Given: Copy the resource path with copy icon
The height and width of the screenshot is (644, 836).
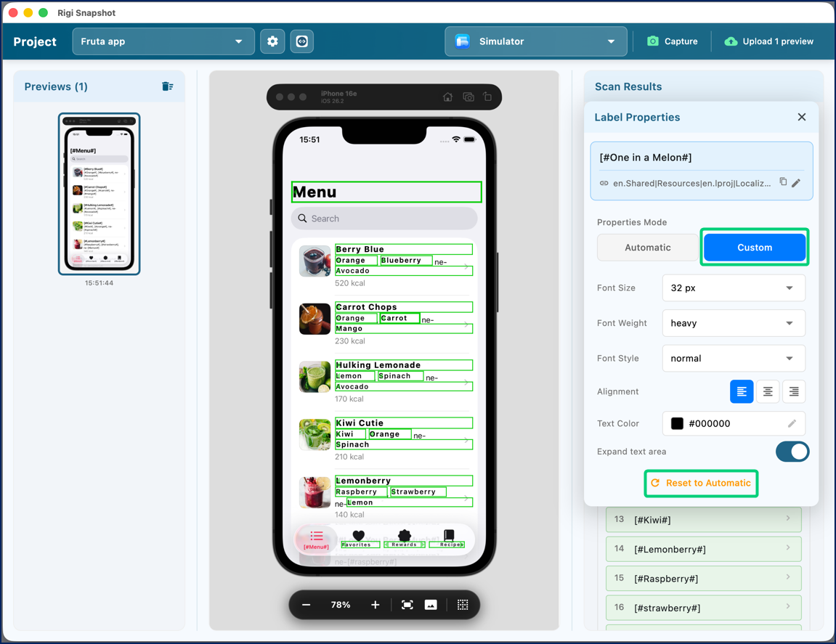Looking at the screenshot, I should coord(783,182).
